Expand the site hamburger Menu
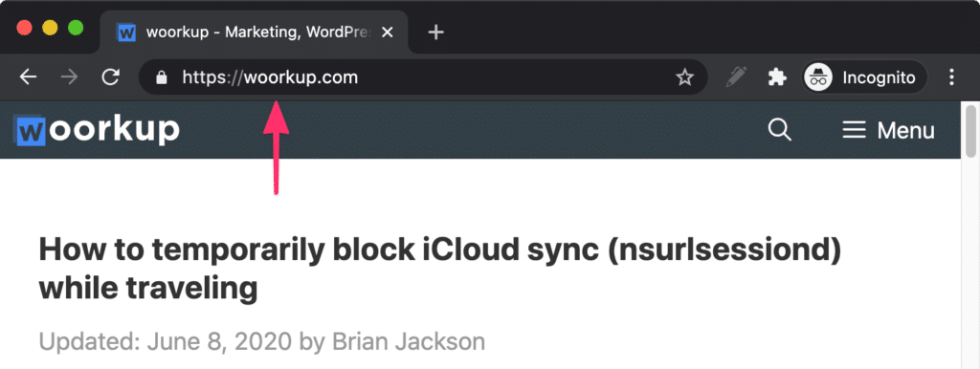The height and width of the screenshot is (369, 980). click(888, 131)
